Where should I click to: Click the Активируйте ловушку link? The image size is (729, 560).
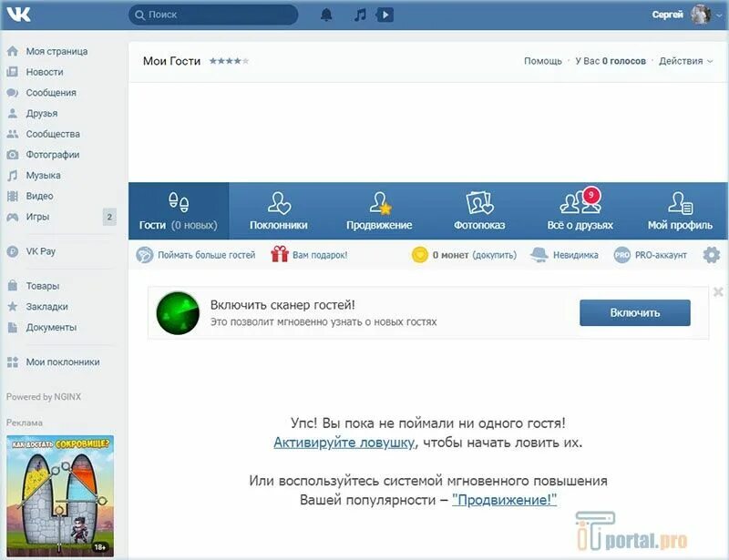tap(344, 442)
